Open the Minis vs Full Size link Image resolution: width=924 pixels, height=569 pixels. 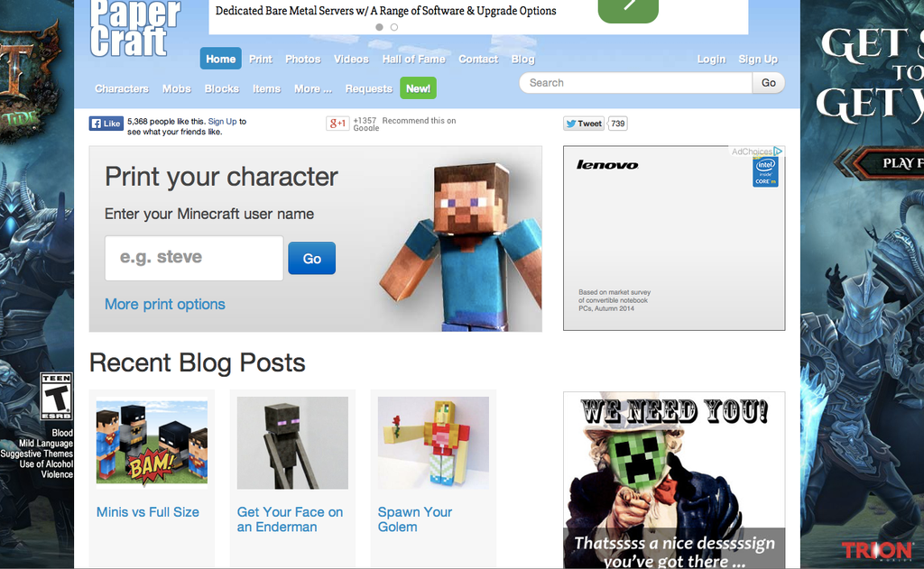pos(147,512)
